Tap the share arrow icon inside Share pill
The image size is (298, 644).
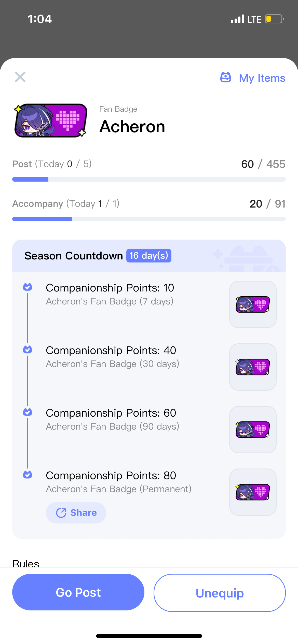pyautogui.click(x=61, y=513)
